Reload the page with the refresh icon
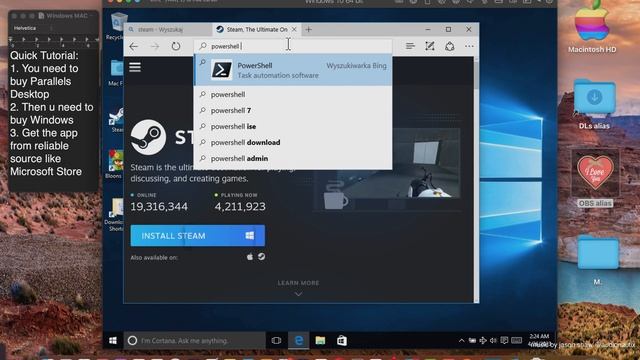This screenshot has width=640, height=360. [176, 46]
